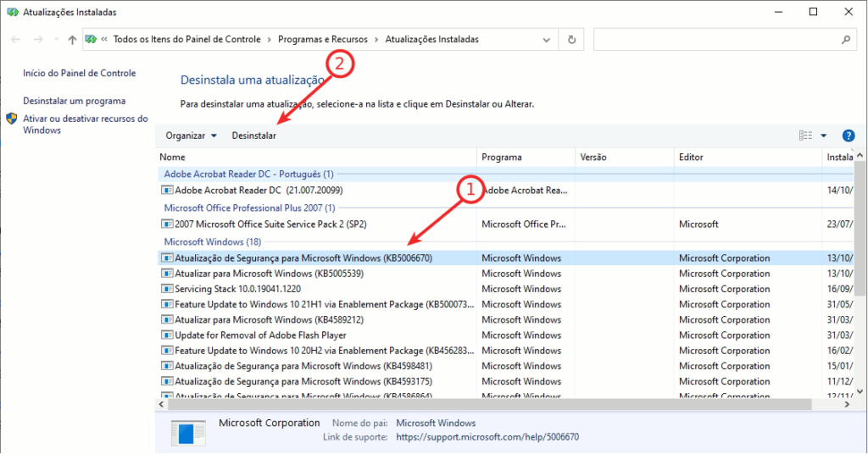
Task: Click the icon of the KB5005539 row
Action: click(167, 274)
